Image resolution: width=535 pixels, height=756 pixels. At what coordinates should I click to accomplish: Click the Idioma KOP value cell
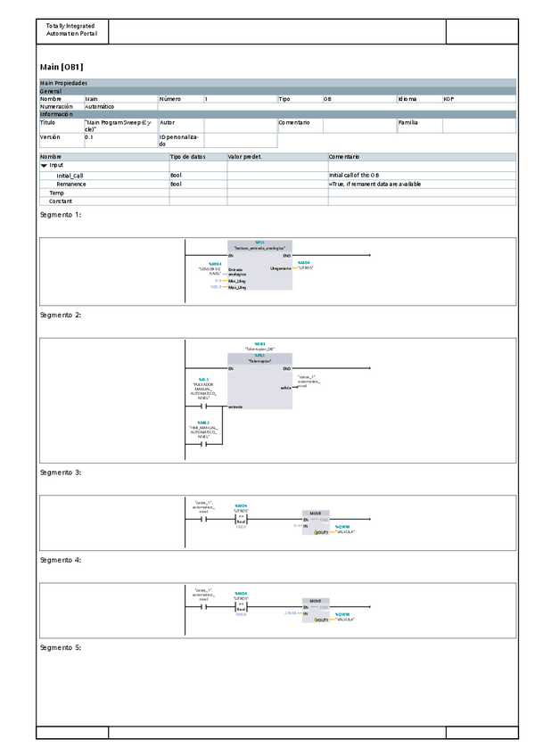click(478, 99)
